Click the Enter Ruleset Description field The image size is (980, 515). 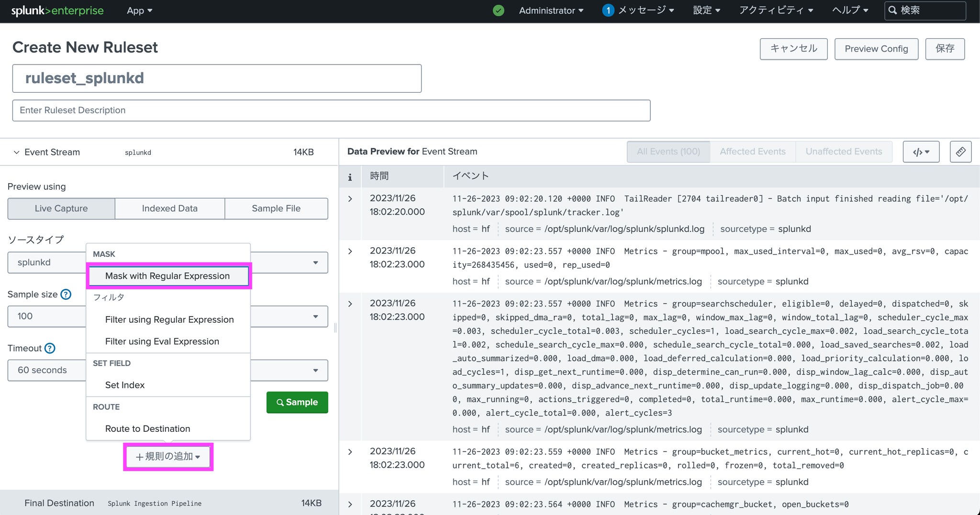click(331, 110)
